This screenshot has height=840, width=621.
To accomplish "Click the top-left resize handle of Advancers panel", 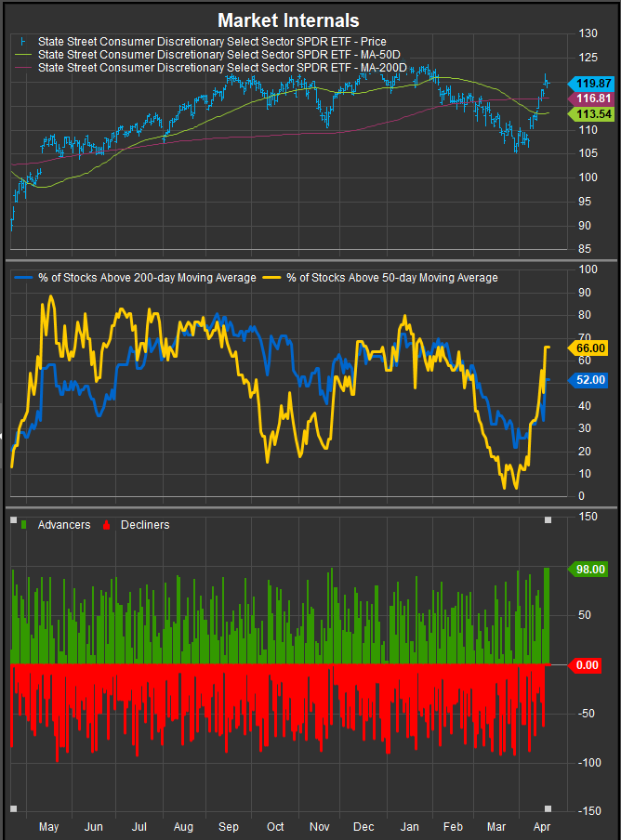I will pyautogui.click(x=13, y=519).
